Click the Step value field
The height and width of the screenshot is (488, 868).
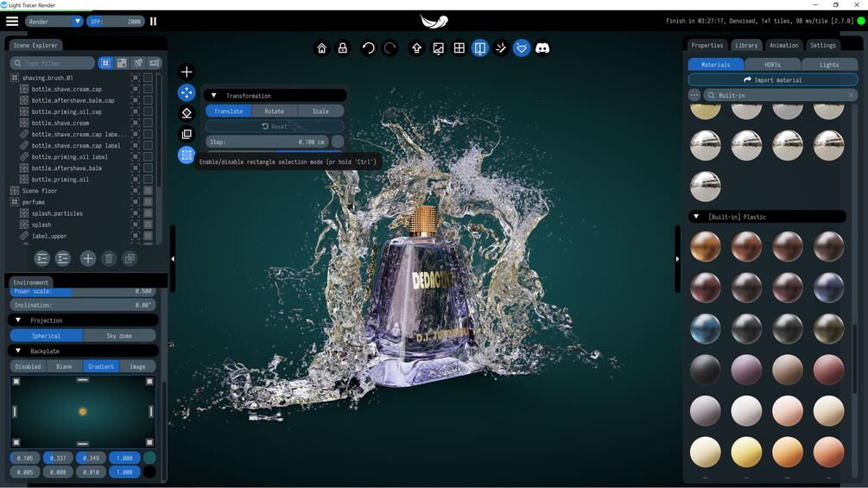pos(268,142)
